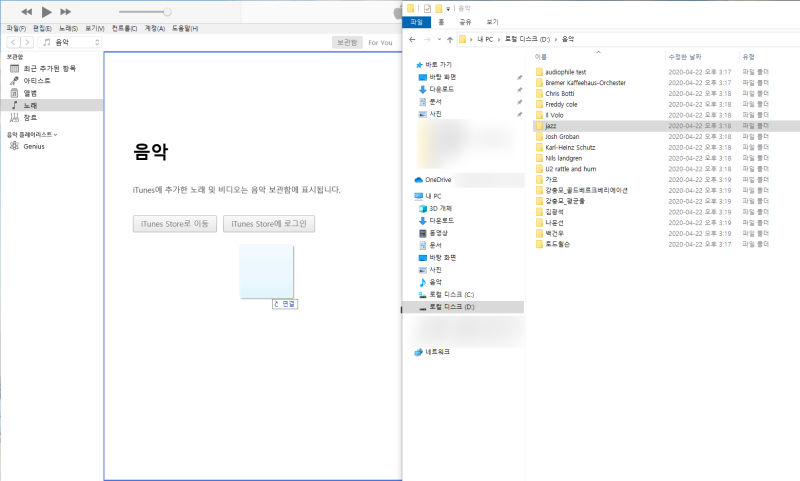Select the U2 rattle and hum folder

[570, 169]
